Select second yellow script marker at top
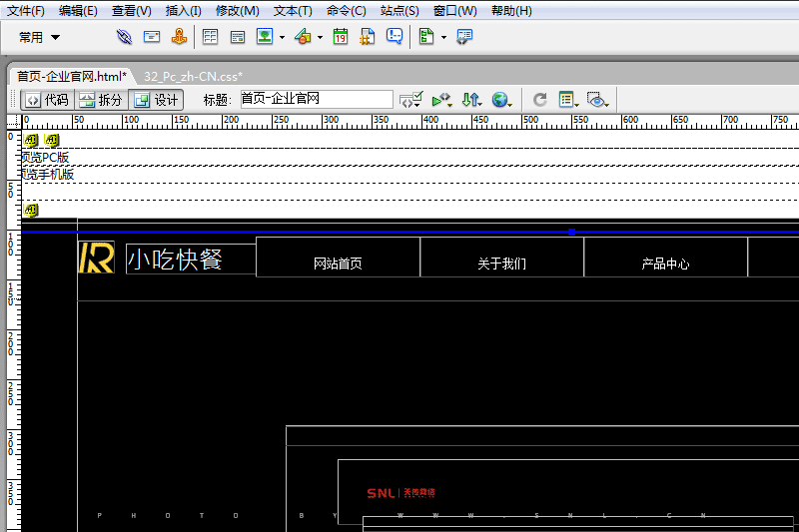Image resolution: width=799 pixels, height=532 pixels. (x=52, y=140)
